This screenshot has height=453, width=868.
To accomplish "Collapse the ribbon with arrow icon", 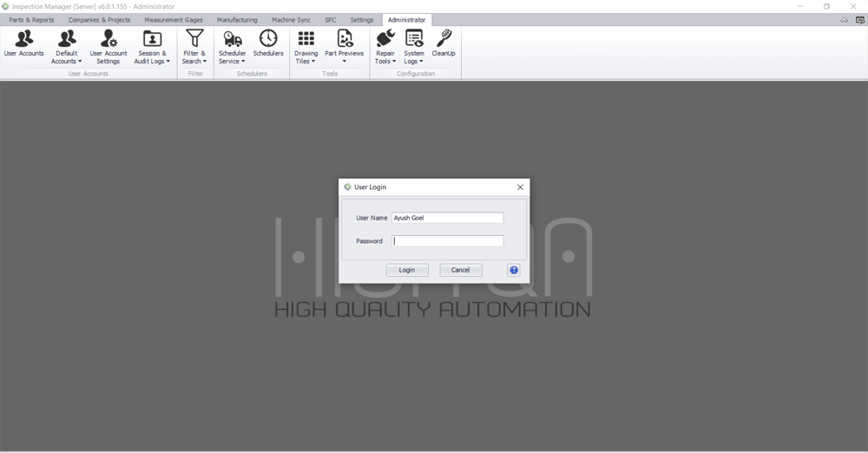I will point(845,20).
